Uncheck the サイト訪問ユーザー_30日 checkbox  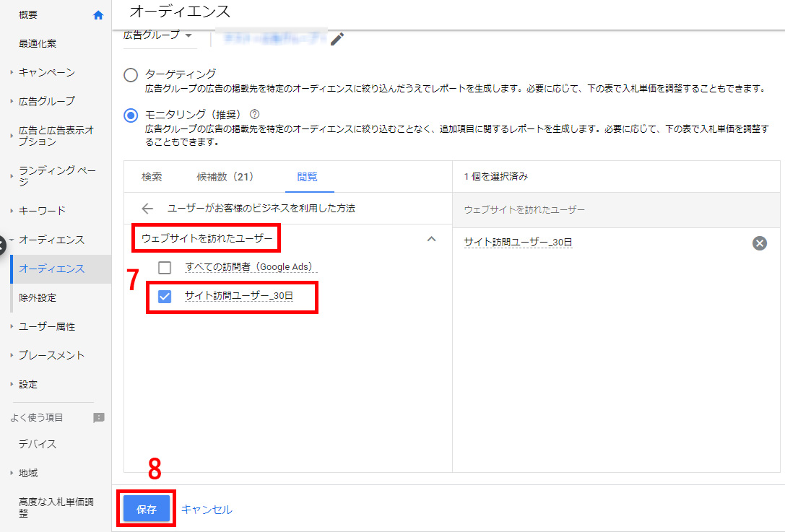(x=165, y=296)
